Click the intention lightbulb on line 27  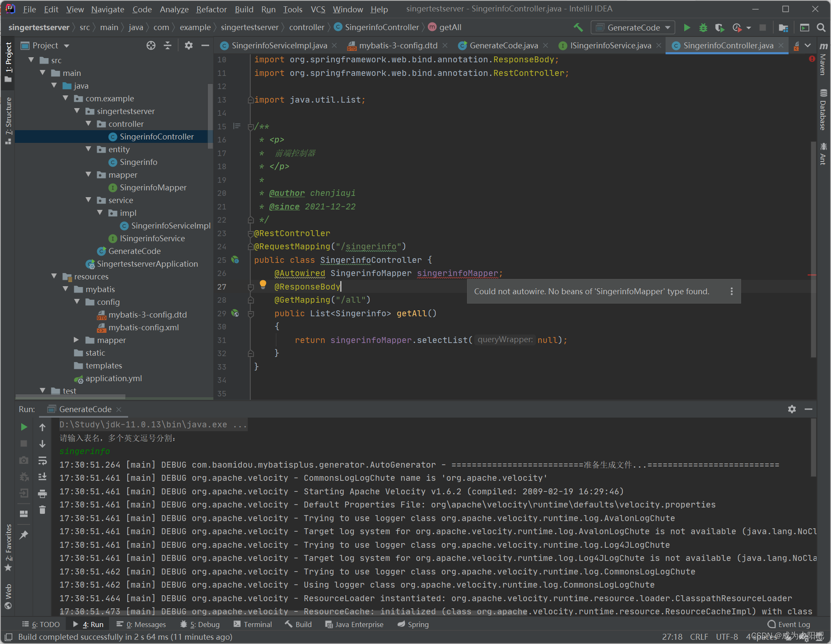(x=263, y=284)
